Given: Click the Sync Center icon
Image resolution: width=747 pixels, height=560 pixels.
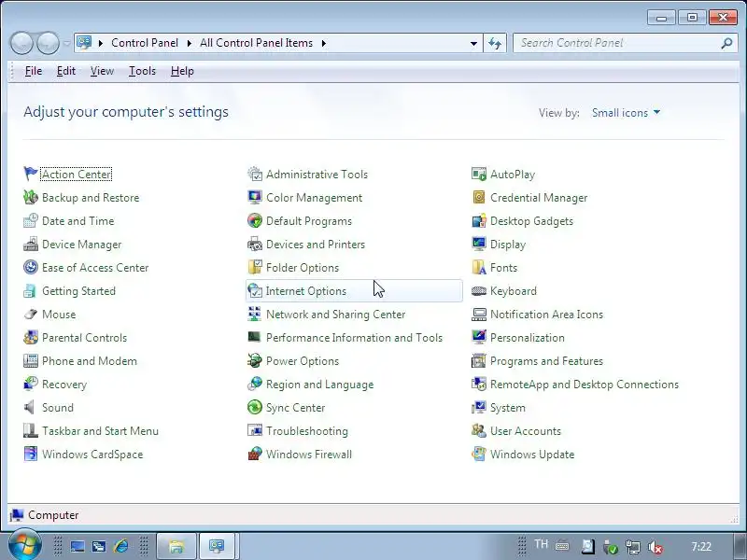Looking at the screenshot, I should (255, 407).
